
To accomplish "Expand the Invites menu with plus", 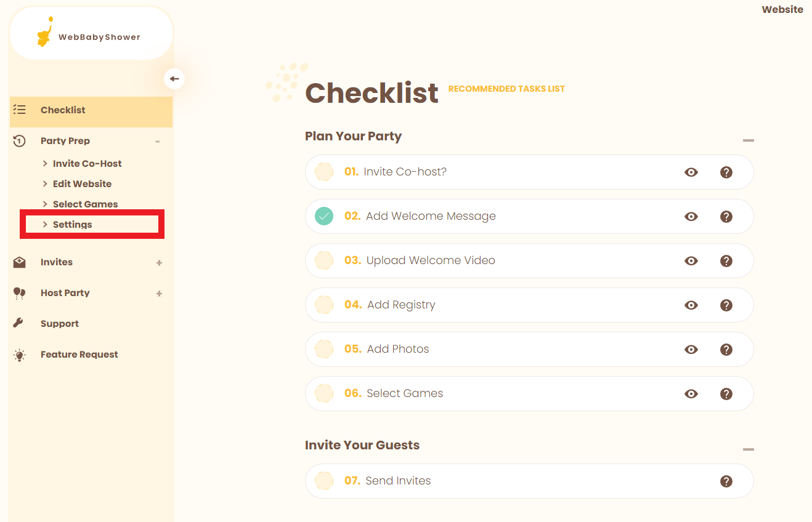I will point(159,263).
